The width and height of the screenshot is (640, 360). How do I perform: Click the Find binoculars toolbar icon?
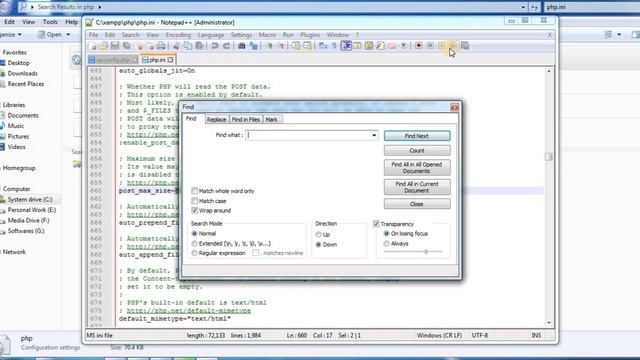coord(242,46)
